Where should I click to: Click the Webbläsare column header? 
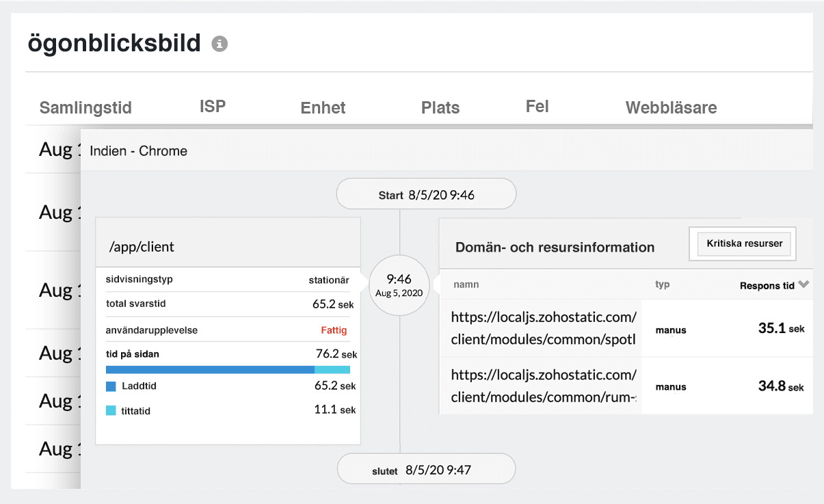click(x=671, y=107)
